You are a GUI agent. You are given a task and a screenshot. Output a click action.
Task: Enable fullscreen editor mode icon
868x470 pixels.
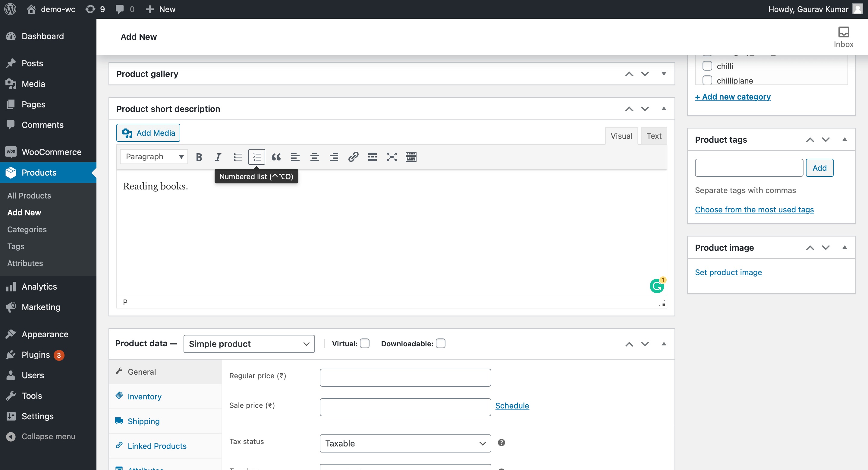392,157
